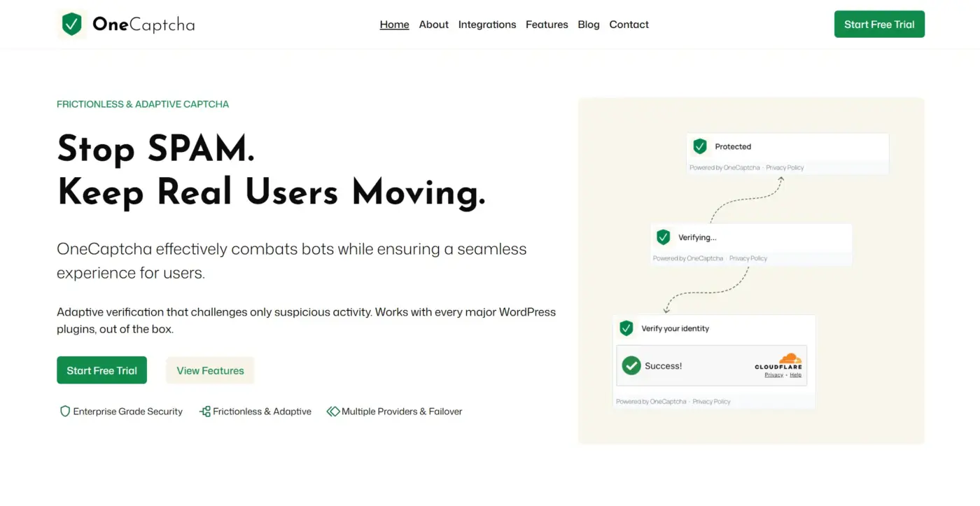Image resolution: width=980 pixels, height=506 pixels.
Task: Open Integrations in the navigation
Action: tap(487, 24)
